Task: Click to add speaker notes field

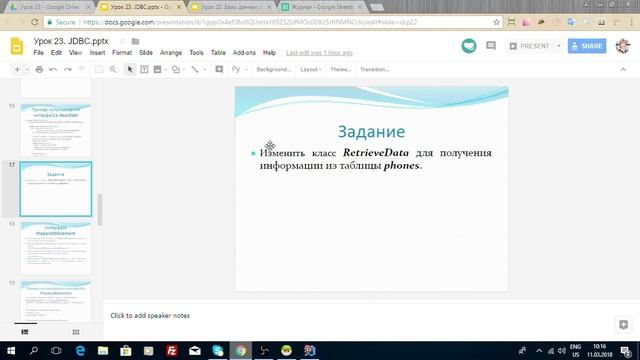Action: click(150, 316)
